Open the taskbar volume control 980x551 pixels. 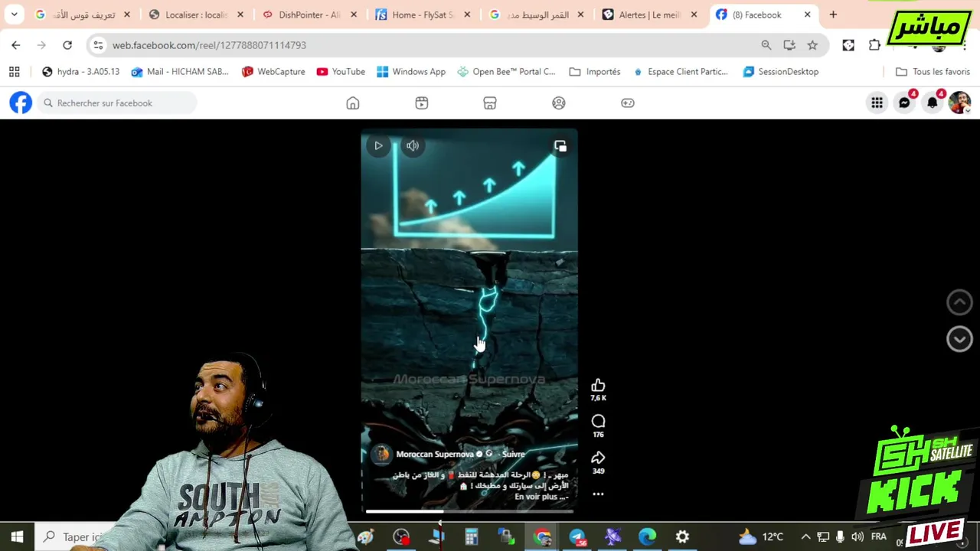pos(857,537)
